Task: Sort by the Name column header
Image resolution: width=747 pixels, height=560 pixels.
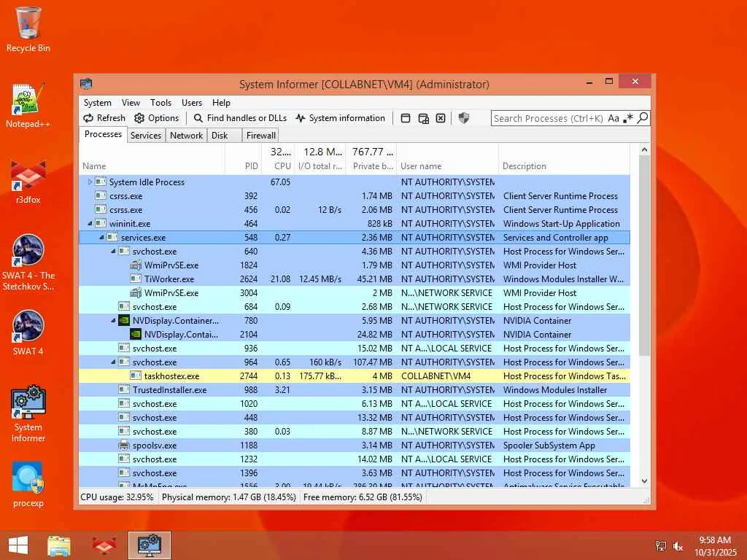Action: click(x=152, y=158)
